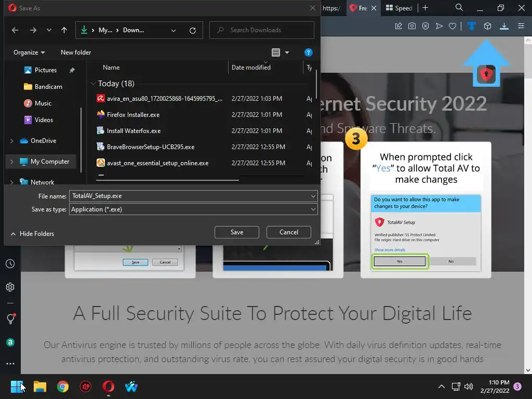Change the file view layout icon

(x=276, y=52)
